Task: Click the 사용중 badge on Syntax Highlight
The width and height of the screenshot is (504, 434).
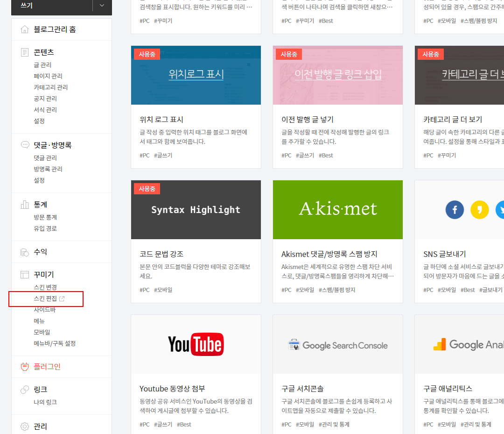Action: click(147, 189)
